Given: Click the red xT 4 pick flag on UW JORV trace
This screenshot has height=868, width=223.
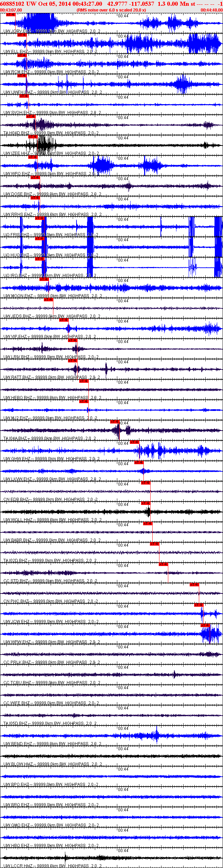Looking at the screenshot, I should [11, 15].
